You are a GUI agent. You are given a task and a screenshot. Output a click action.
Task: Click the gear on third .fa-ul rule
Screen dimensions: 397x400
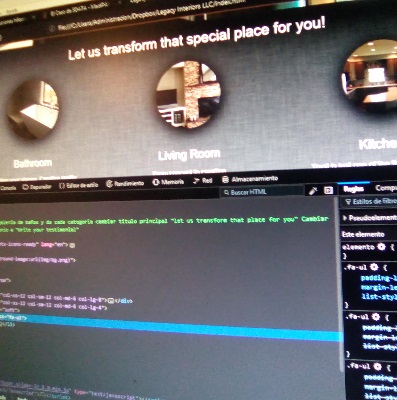click(377, 366)
